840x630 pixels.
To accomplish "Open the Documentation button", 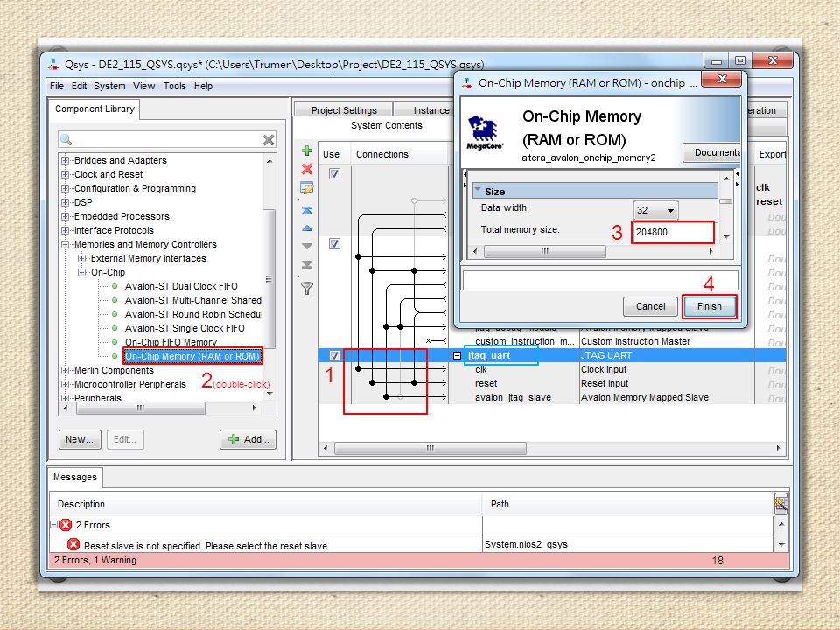I will coord(712,152).
